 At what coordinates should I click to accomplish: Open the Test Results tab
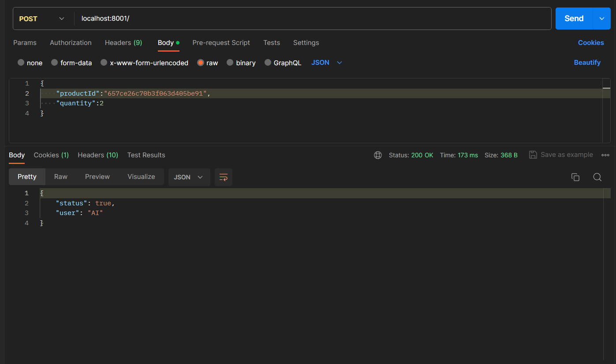click(146, 155)
